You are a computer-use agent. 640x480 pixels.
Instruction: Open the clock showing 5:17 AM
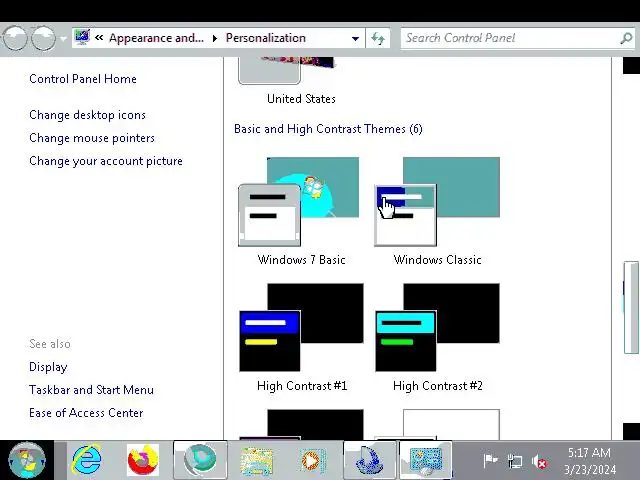(x=590, y=460)
